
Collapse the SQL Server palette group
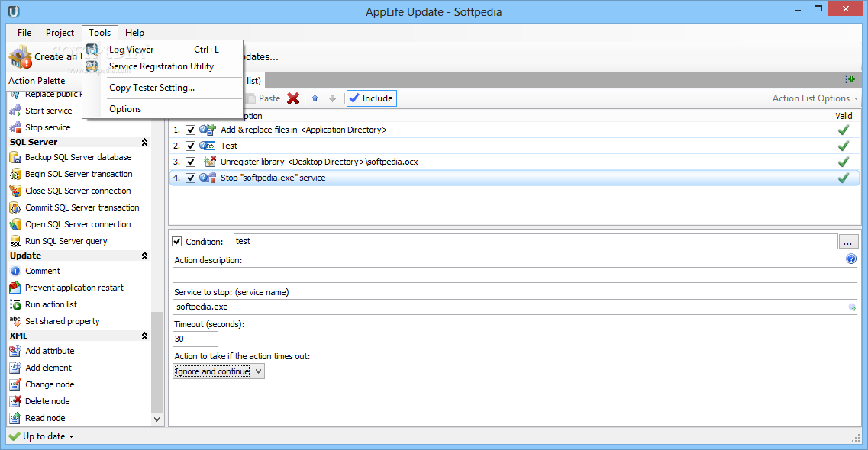click(x=144, y=142)
